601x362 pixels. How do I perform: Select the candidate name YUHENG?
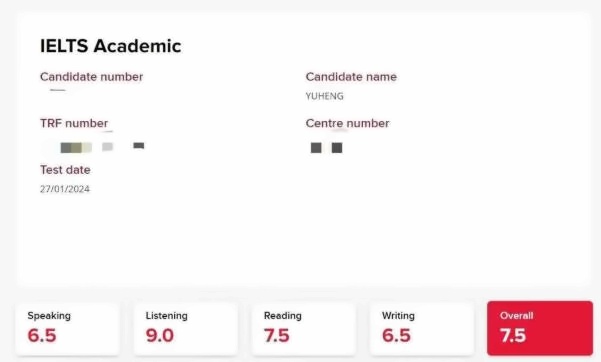[324, 96]
